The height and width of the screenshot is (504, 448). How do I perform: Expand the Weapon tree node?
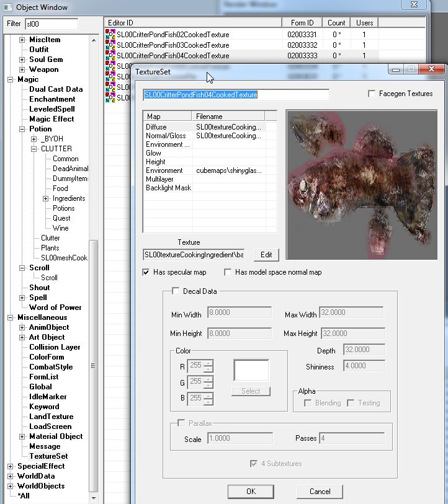[x=22, y=70]
